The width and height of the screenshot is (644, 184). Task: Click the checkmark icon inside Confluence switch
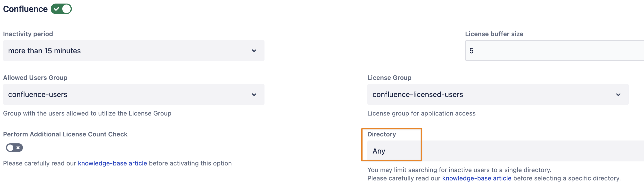coord(57,9)
